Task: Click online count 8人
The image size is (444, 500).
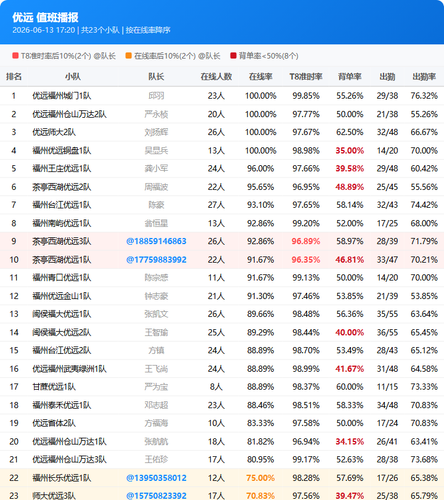Action: point(216,387)
